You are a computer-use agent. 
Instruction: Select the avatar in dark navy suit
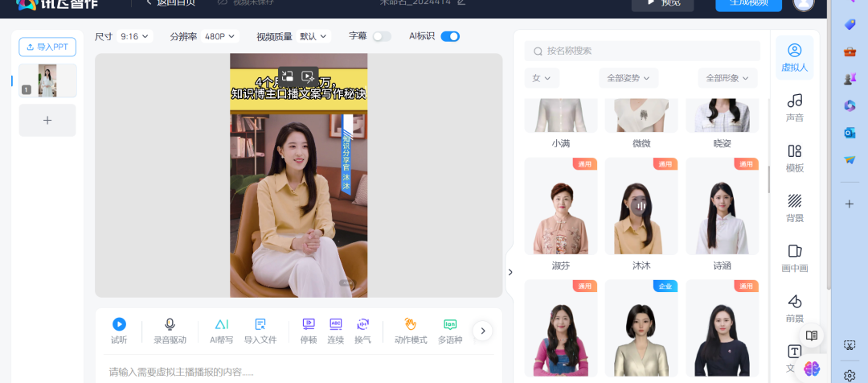point(723,328)
